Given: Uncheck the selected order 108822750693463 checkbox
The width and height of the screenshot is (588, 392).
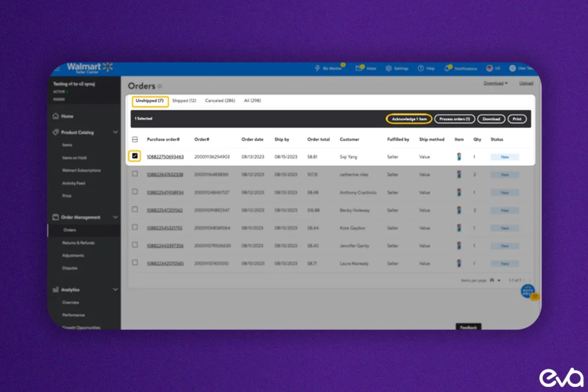Looking at the screenshot, I should pyautogui.click(x=134, y=156).
